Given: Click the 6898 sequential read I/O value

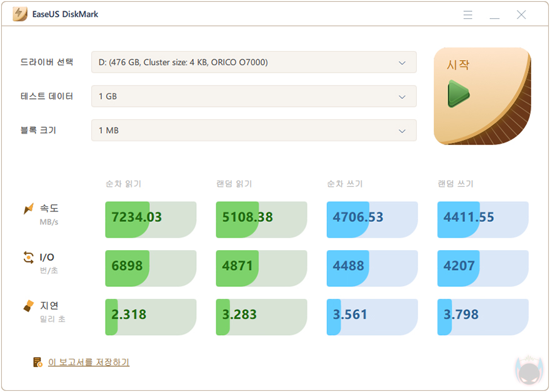Looking at the screenshot, I should (127, 266).
